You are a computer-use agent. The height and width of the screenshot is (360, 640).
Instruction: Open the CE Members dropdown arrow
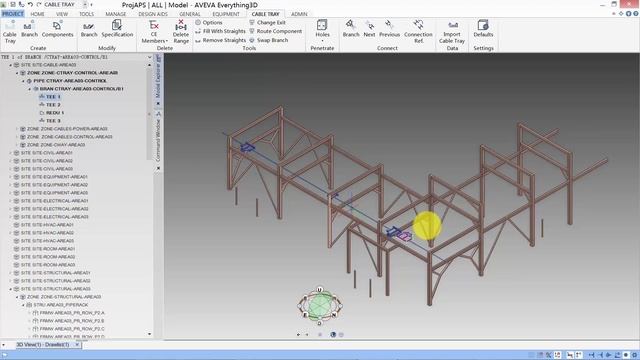167,41
